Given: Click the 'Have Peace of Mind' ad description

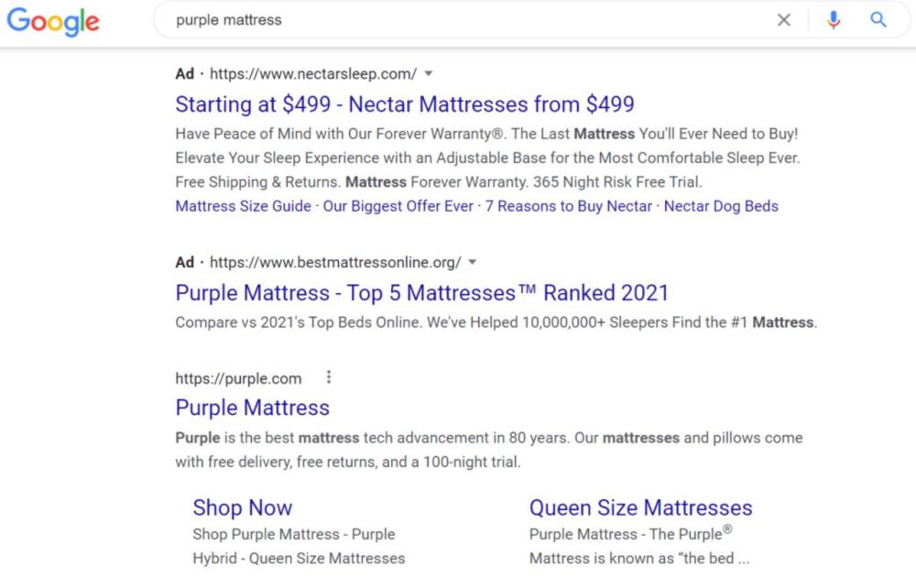Looking at the screenshot, I should point(488,158).
